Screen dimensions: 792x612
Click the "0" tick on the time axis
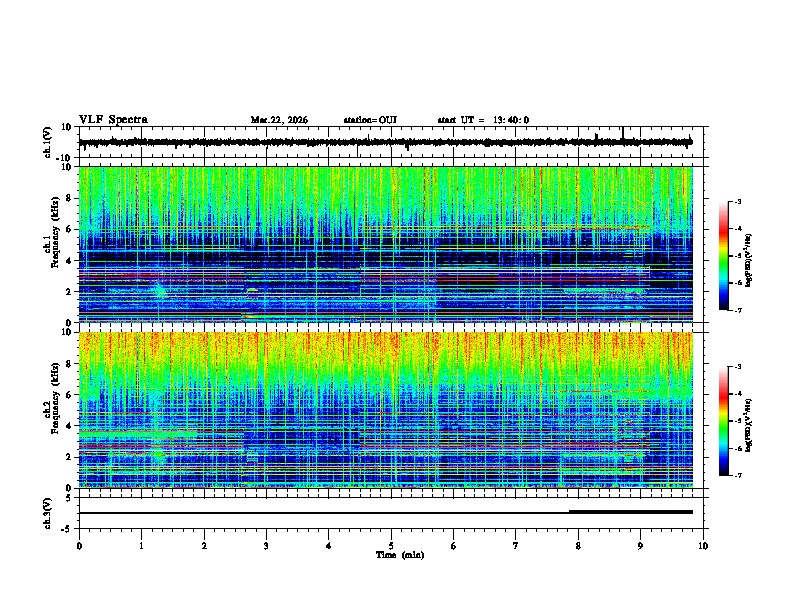click(x=79, y=546)
